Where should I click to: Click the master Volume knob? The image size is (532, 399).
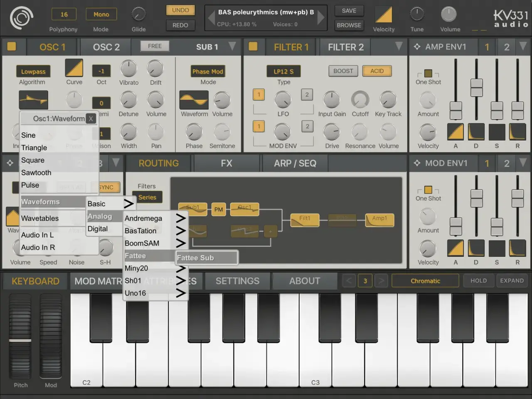[x=448, y=14]
